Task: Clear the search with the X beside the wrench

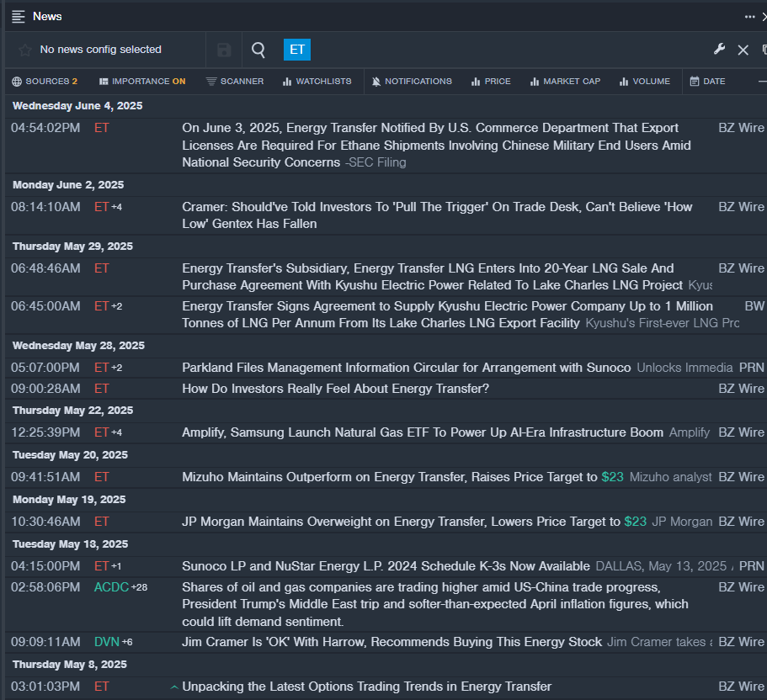Action: tap(743, 50)
